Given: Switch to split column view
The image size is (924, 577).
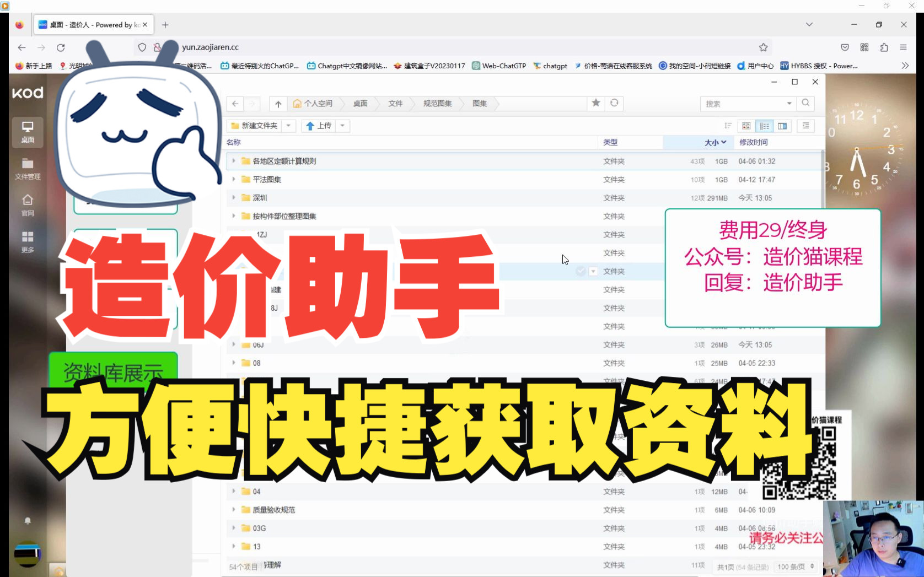Looking at the screenshot, I should [782, 126].
